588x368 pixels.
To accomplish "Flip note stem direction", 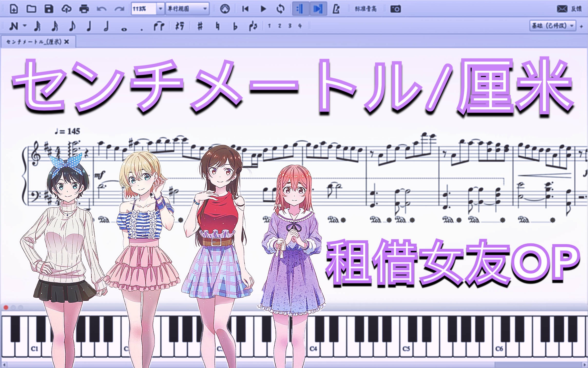I will pyautogui.click(x=253, y=26).
